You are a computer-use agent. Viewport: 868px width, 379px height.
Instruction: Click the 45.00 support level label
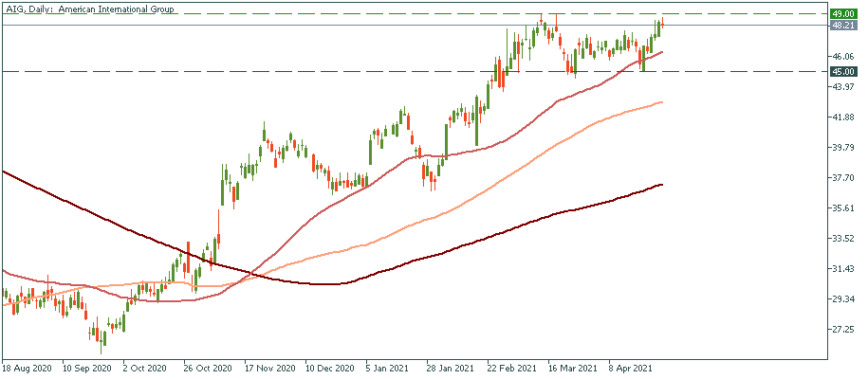click(842, 71)
